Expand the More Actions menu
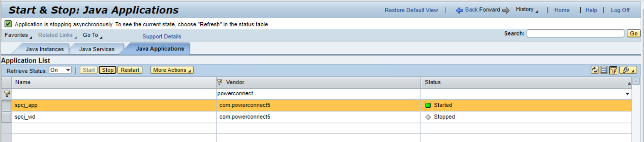The image size is (644, 142). [x=172, y=70]
